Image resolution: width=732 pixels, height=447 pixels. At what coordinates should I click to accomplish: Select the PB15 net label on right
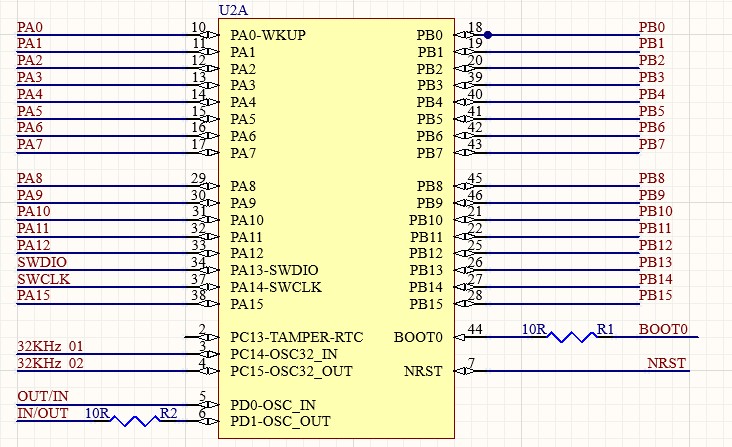[655, 296]
